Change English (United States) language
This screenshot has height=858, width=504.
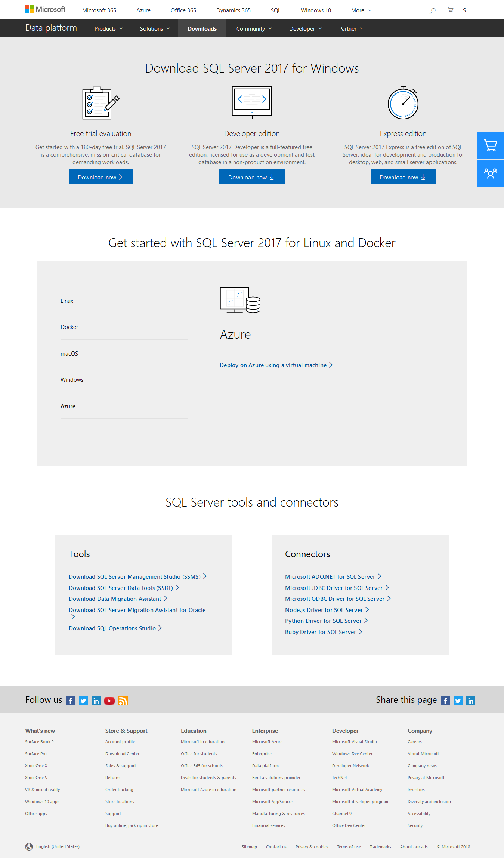pos(58,846)
